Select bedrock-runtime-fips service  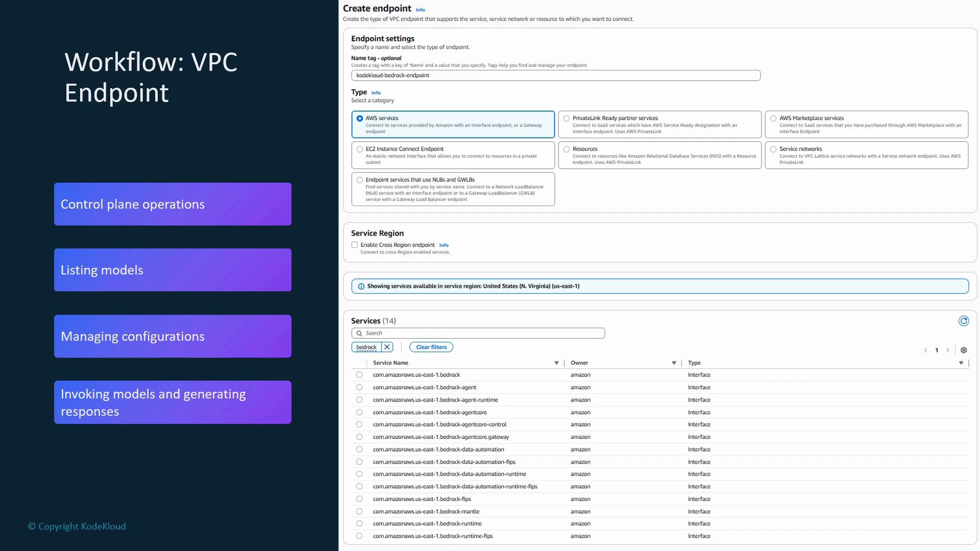point(359,536)
